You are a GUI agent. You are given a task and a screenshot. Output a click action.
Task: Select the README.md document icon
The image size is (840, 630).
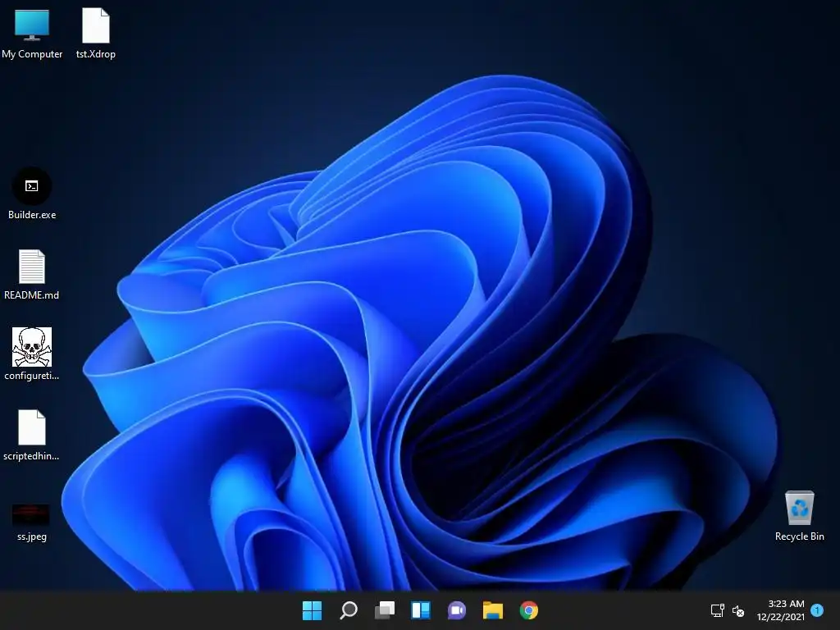(32, 267)
